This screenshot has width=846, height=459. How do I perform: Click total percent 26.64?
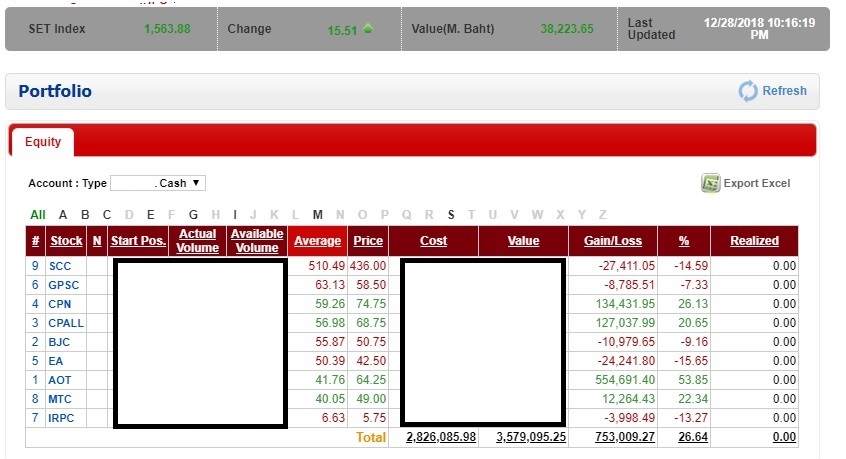pos(693,437)
